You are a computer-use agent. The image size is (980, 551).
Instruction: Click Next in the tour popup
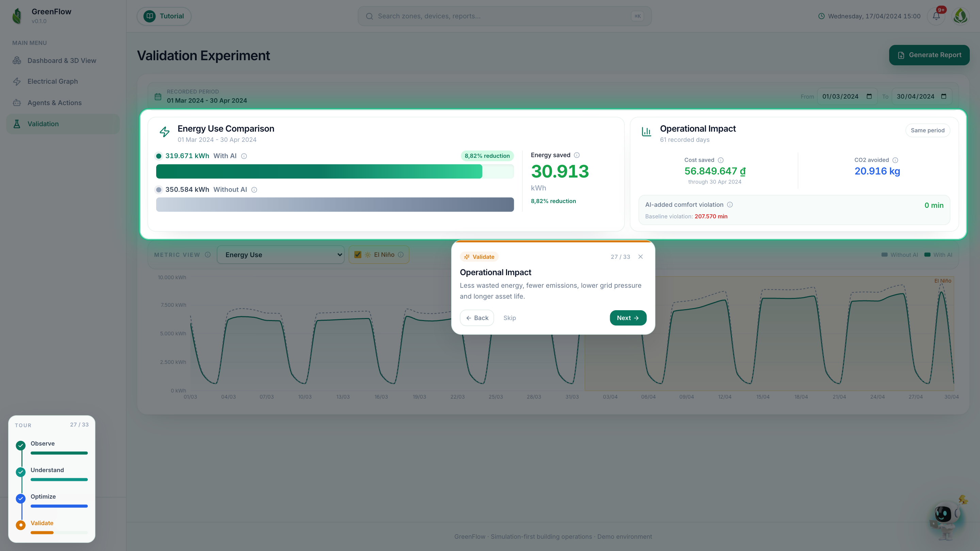[628, 318]
